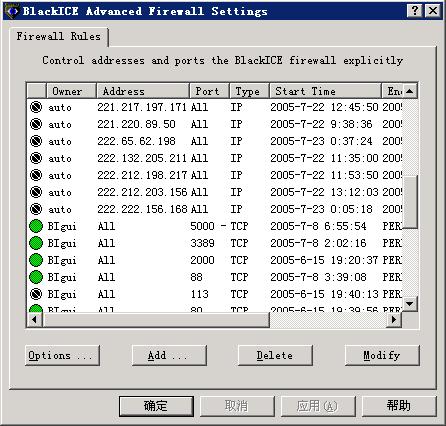Click the Delete button

tap(275, 355)
